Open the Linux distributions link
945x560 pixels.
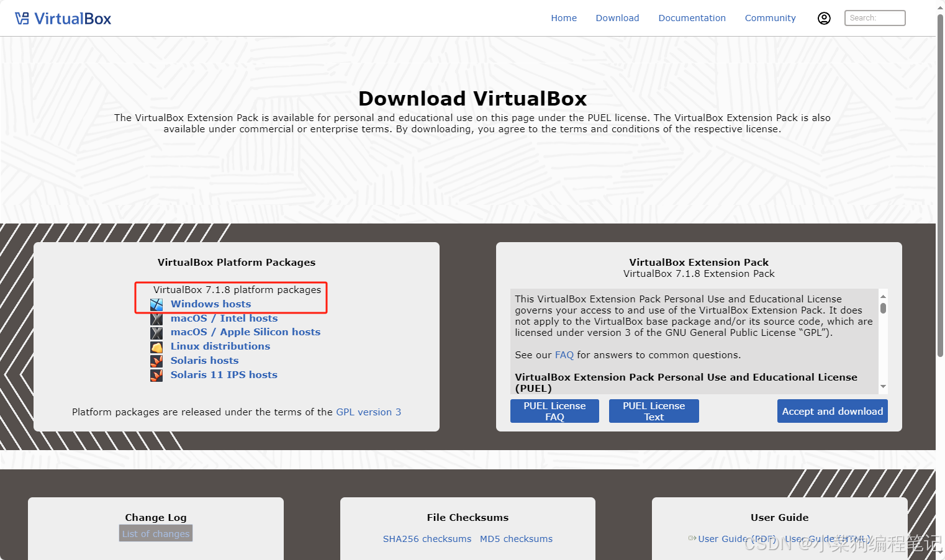[x=220, y=346]
